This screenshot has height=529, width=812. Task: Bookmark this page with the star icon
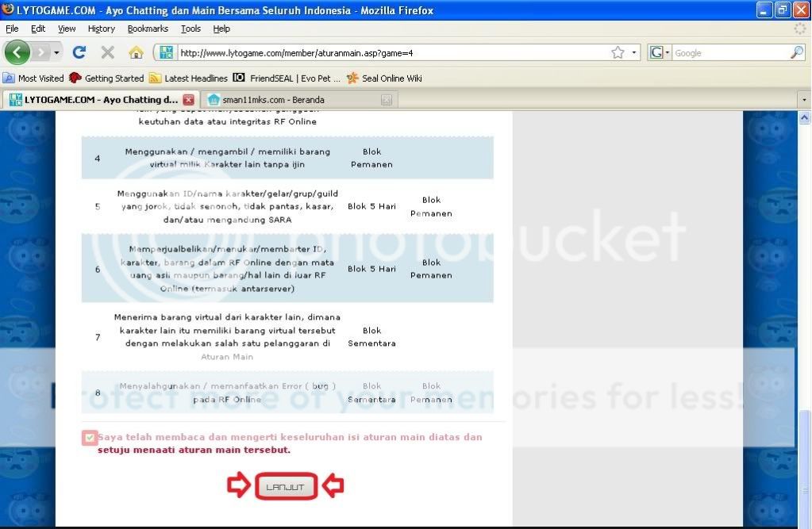click(x=618, y=52)
